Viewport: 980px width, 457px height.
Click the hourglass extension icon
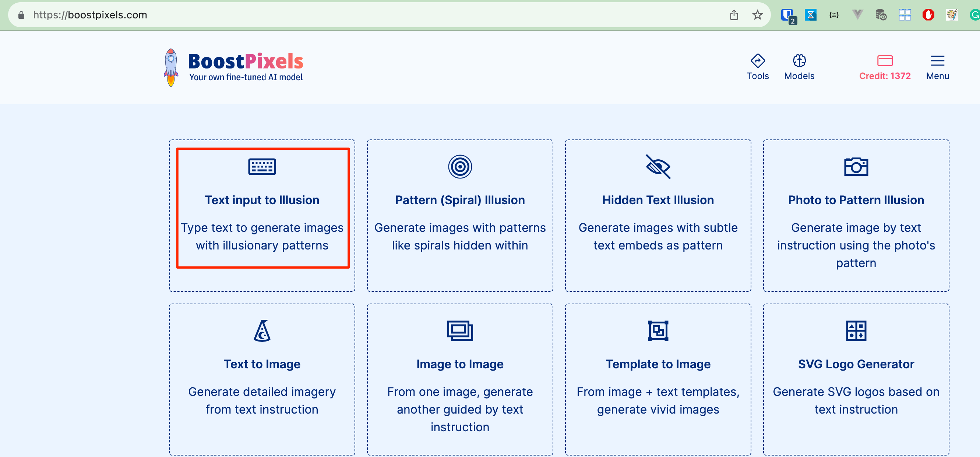(x=810, y=15)
